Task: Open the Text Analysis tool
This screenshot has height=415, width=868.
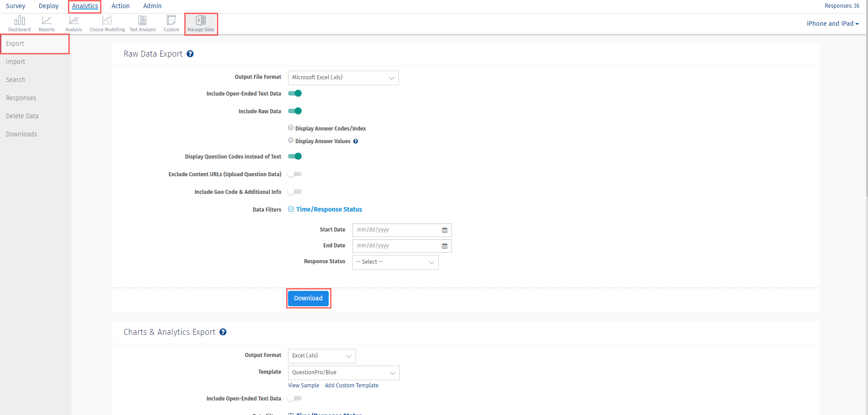Action: pyautogui.click(x=142, y=23)
